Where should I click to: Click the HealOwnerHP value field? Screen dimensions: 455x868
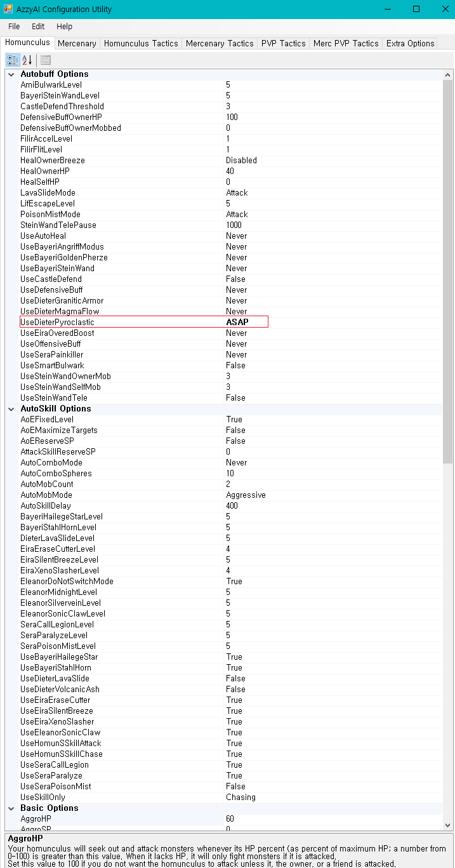(x=230, y=171)
